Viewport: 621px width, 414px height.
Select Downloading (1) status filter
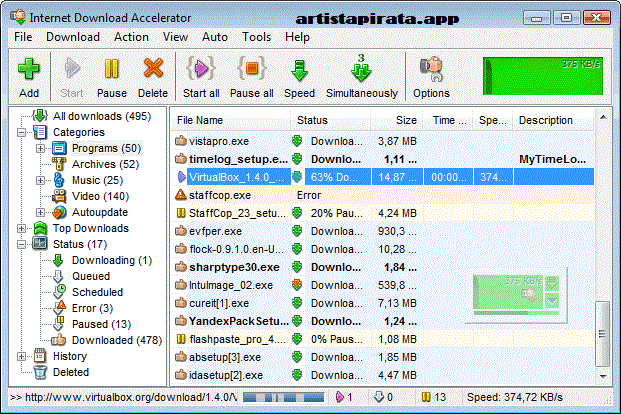click(x=112, y=260)
